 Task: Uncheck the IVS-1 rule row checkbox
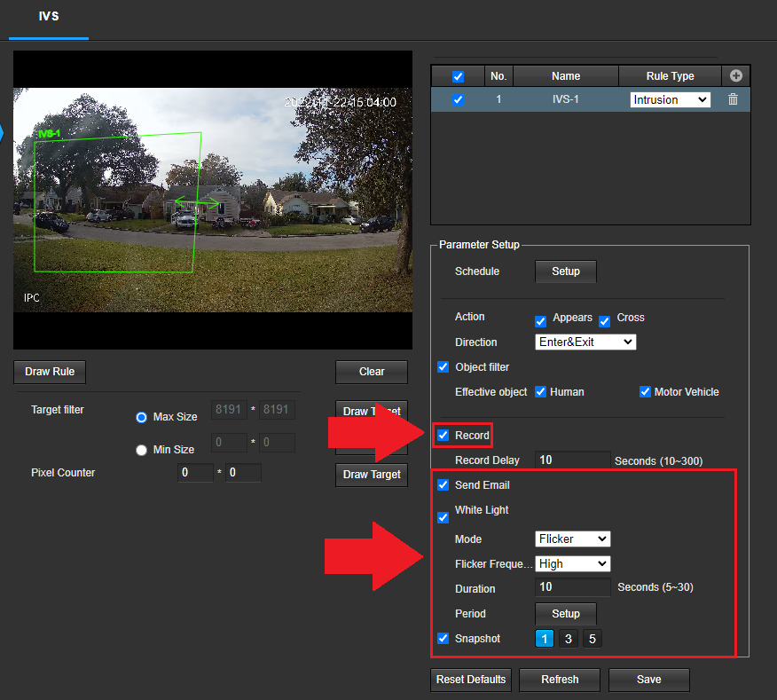click(x=458, y=99)
